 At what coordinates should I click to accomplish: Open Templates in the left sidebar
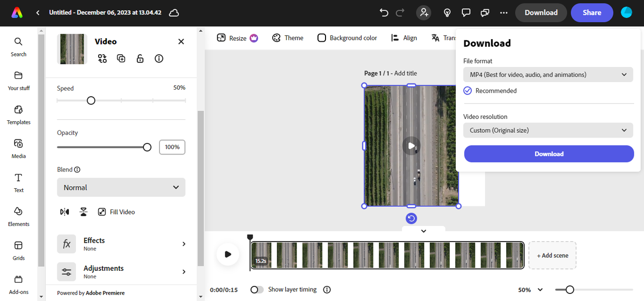click(19, 114)
